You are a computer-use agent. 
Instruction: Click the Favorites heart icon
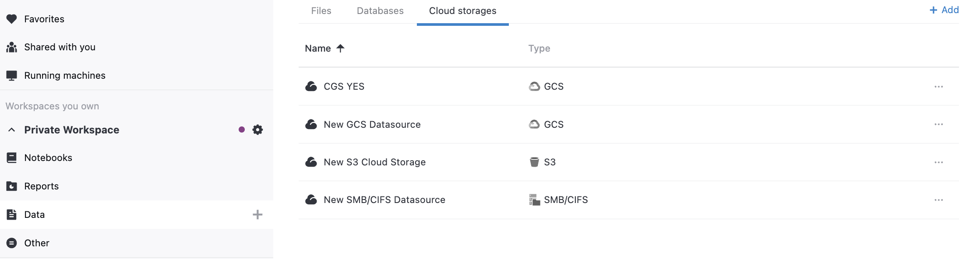[11, 19]
